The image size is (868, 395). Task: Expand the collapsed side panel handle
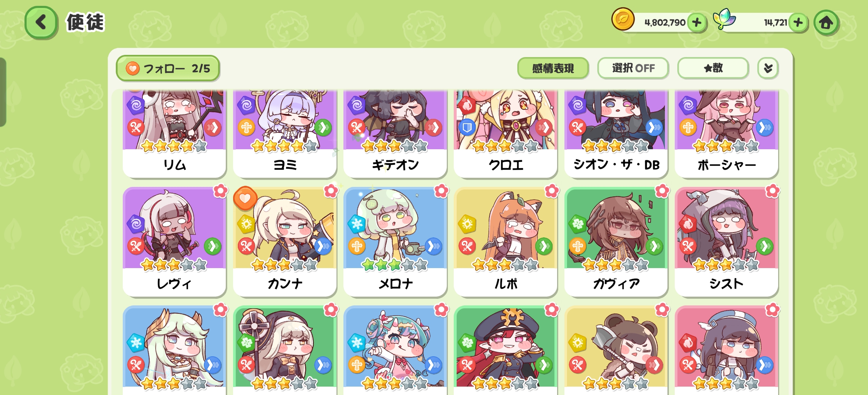click(3, 92)
